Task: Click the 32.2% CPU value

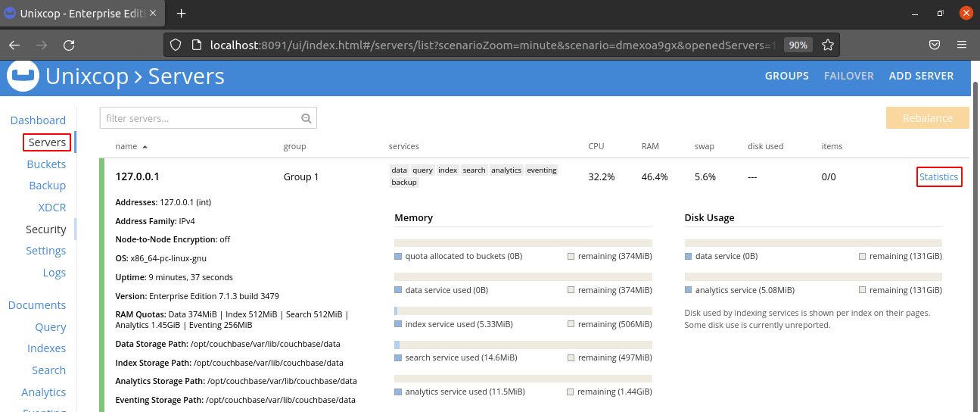Action: [602, 177]
